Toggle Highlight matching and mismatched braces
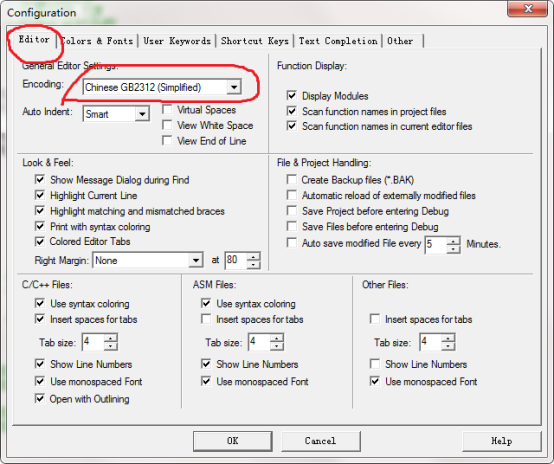Viewport: 554px width, 464px height. [40, 211]
